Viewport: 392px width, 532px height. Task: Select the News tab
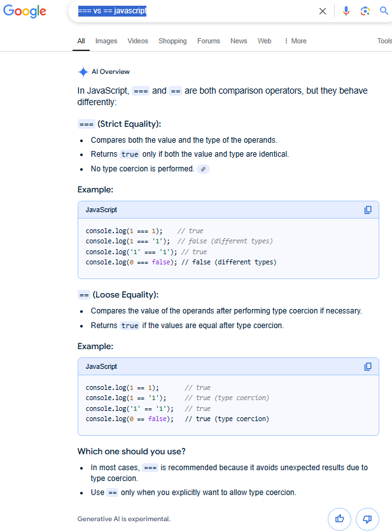239,41
